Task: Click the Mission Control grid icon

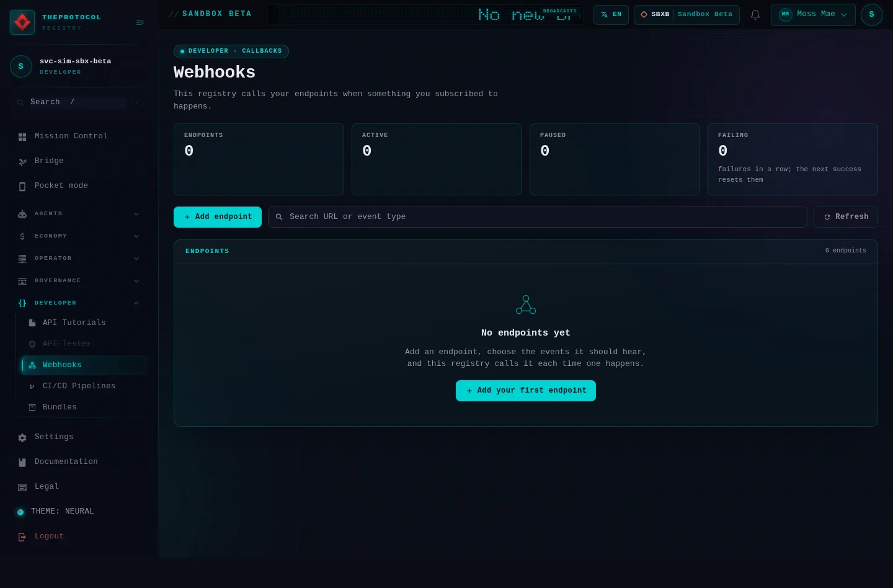Action: (22, 136)
